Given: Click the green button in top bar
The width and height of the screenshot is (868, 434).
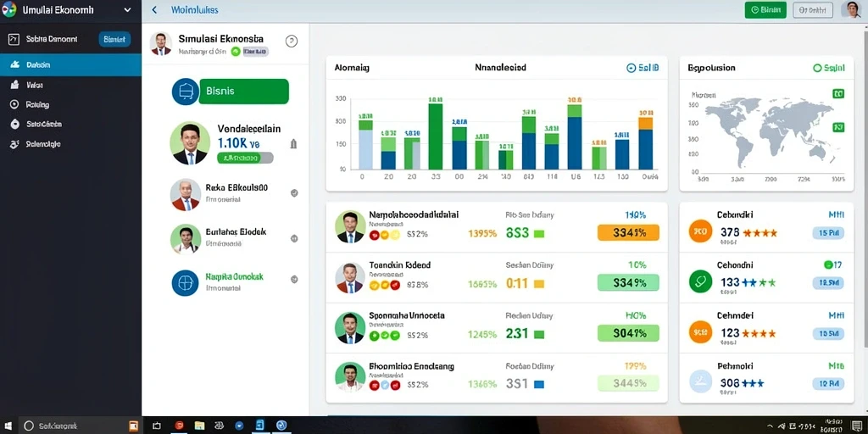Looking at the screenshot, I should click(x=765, y=10).
